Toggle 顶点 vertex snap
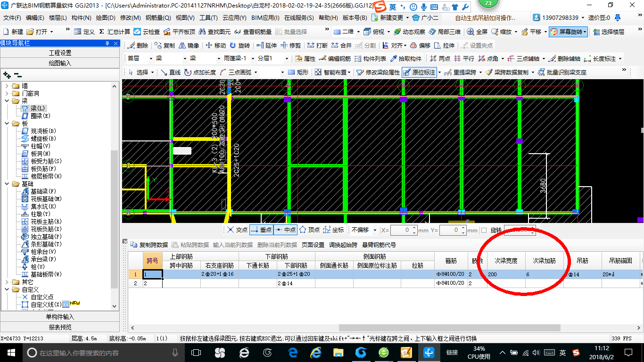The height and width of the screenshot is (362, 644). click(309, 230)
